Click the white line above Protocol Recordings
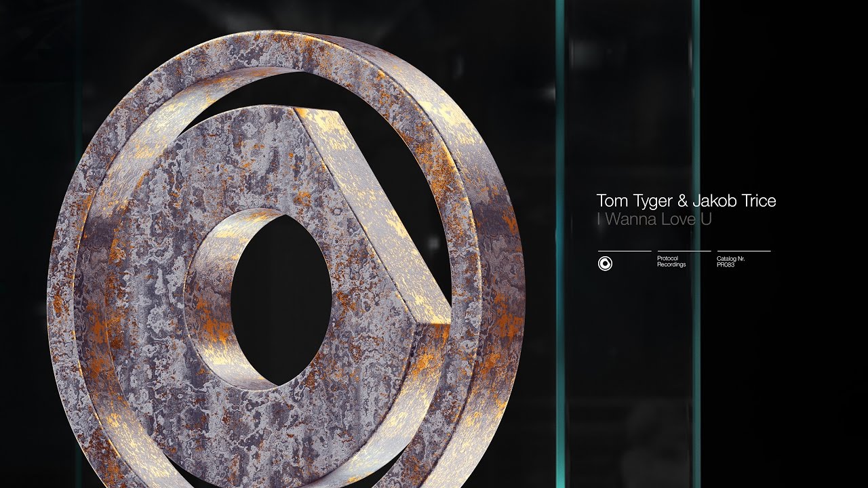This screenshot has width=868, height=488. click(684, 251)
